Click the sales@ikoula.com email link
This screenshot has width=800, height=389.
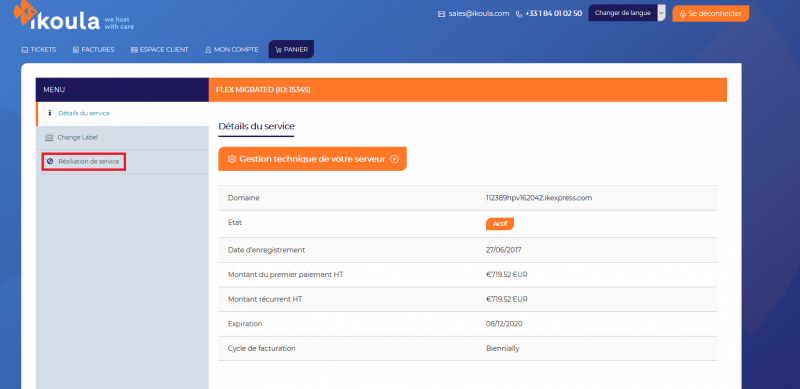pyautogui.click(x=479, y=14)
